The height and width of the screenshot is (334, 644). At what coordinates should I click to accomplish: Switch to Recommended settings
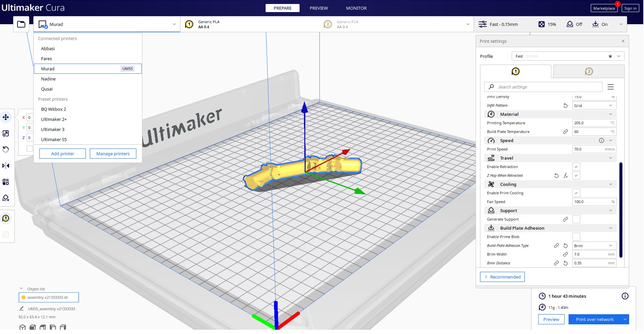[x=503, y=277]
